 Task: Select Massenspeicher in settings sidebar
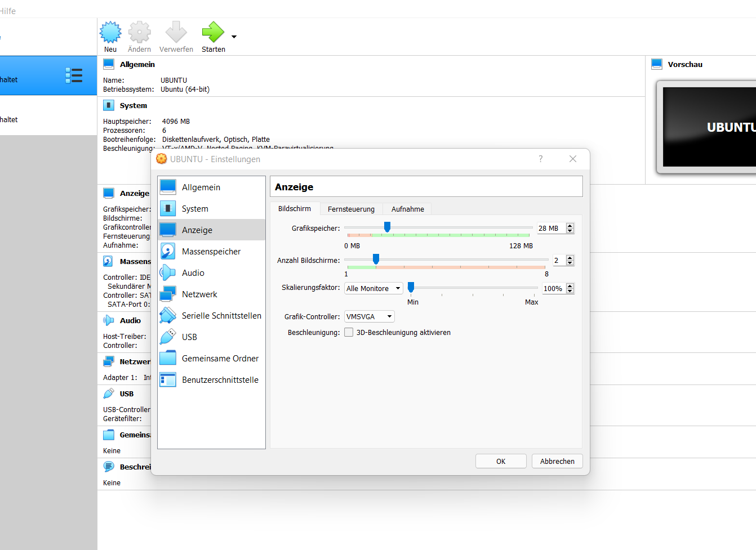coord(211,251)
